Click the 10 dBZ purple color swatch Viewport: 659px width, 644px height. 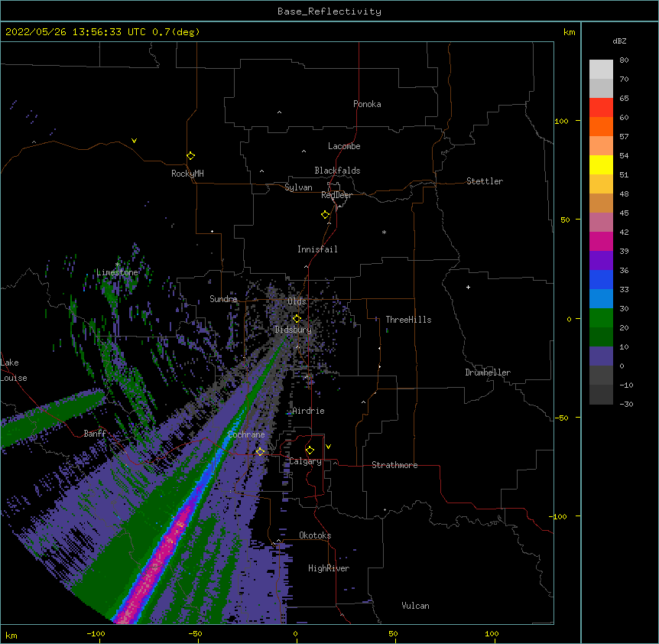(x=601, y=356)
